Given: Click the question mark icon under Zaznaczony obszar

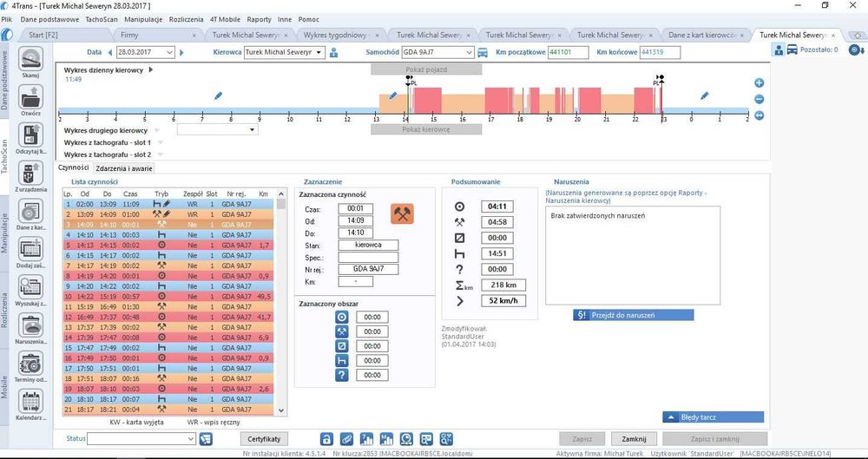Looking at the screenshot, I should click(x=342, y=375).
